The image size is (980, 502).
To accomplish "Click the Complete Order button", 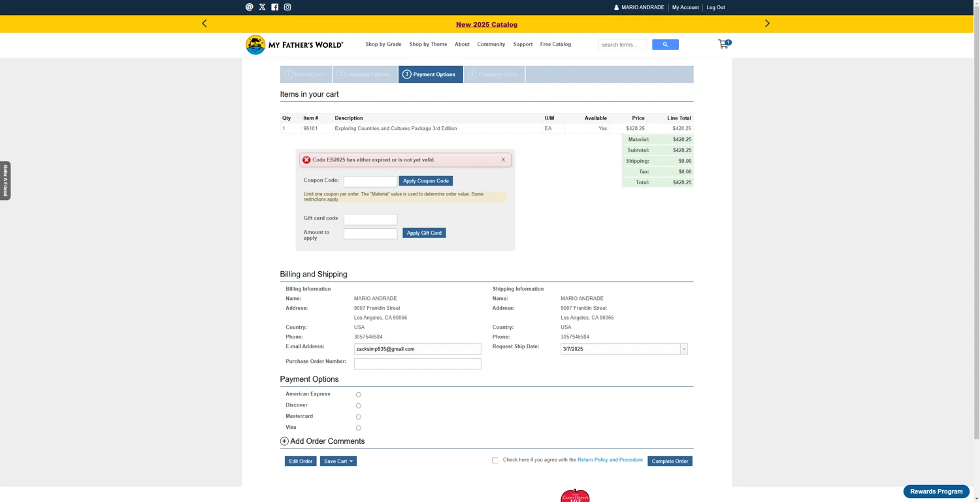I will pyautogui.click(x=670, y=461).
